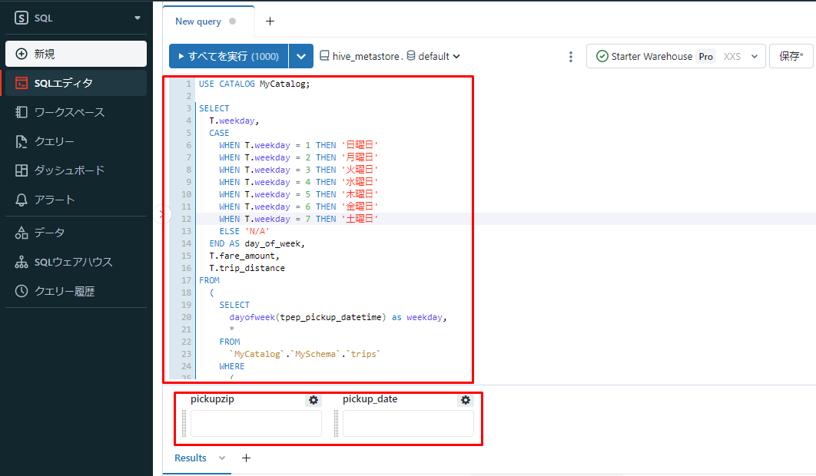Click the すべてを実行 run button
Viewport: 816px width, 476px height.
[228, 57]
